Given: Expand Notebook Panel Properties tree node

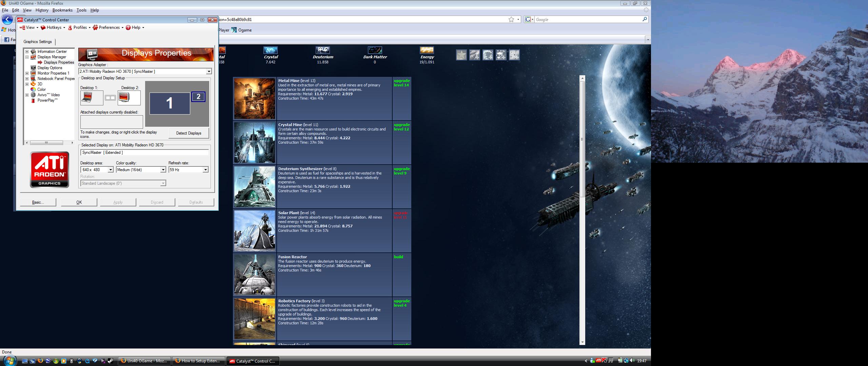Looking at the screenshot, I should coord(27,79).
